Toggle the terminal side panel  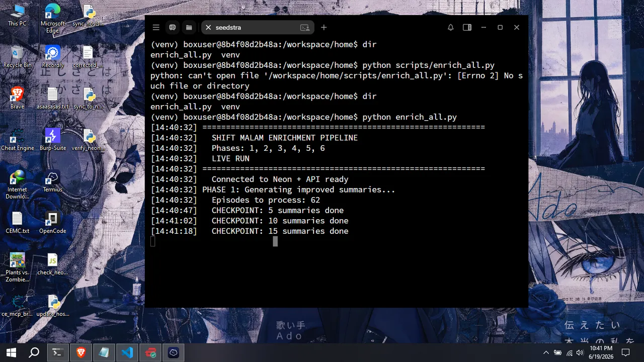tap(467, 28)
